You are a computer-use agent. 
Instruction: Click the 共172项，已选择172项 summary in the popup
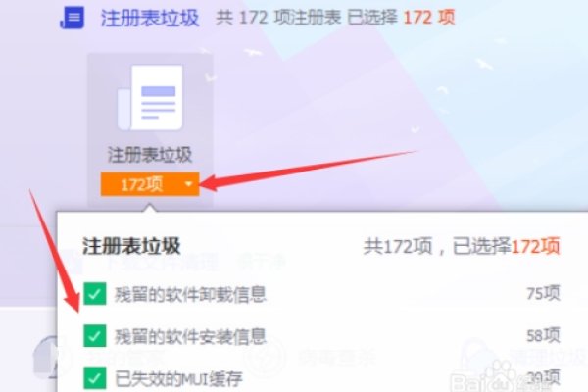click(462, 246)
